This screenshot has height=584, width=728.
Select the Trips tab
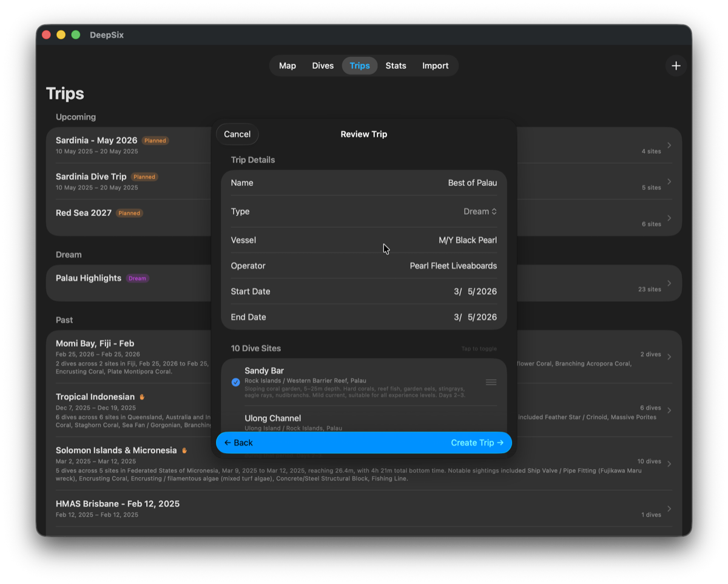click(360, 65)
